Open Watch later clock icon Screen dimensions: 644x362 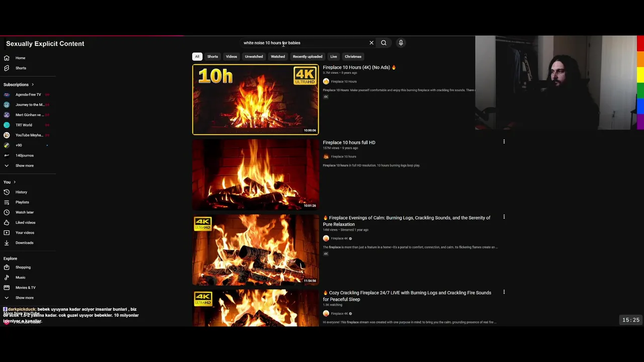(7, 212)
